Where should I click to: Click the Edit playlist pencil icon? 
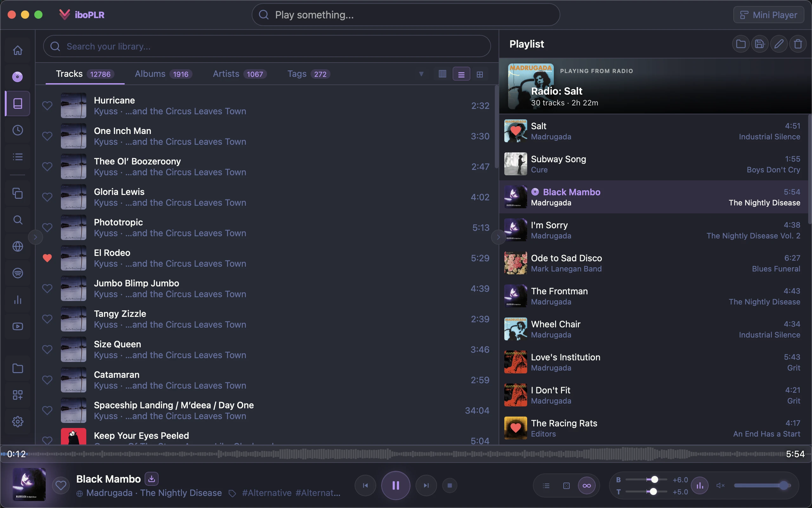pyautogui.click(x=779, y=44)
